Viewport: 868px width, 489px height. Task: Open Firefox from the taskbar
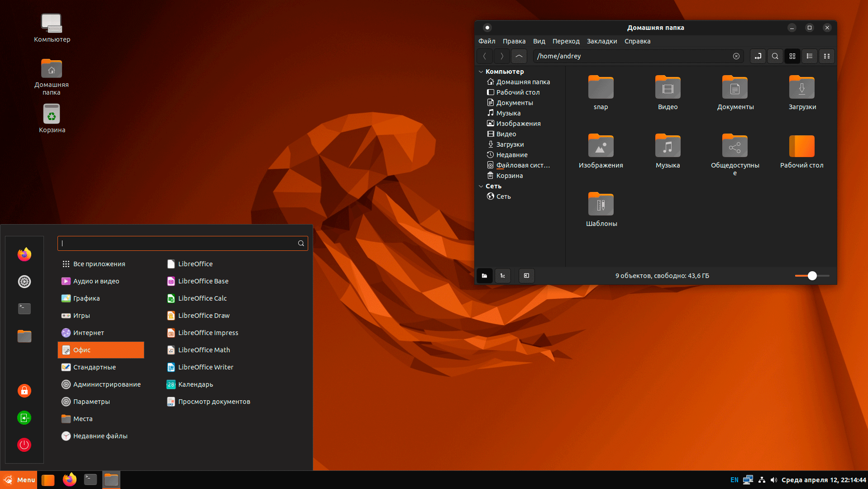click(69, 479)
